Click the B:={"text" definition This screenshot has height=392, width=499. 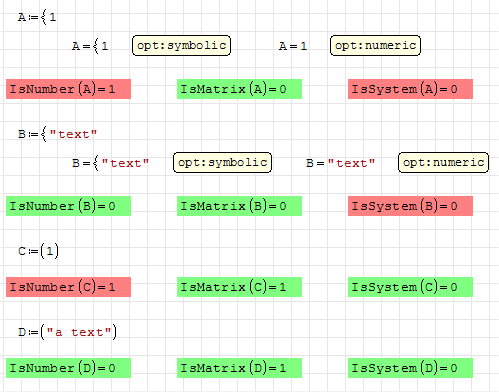pyautogui.click(x=57, y=134)
